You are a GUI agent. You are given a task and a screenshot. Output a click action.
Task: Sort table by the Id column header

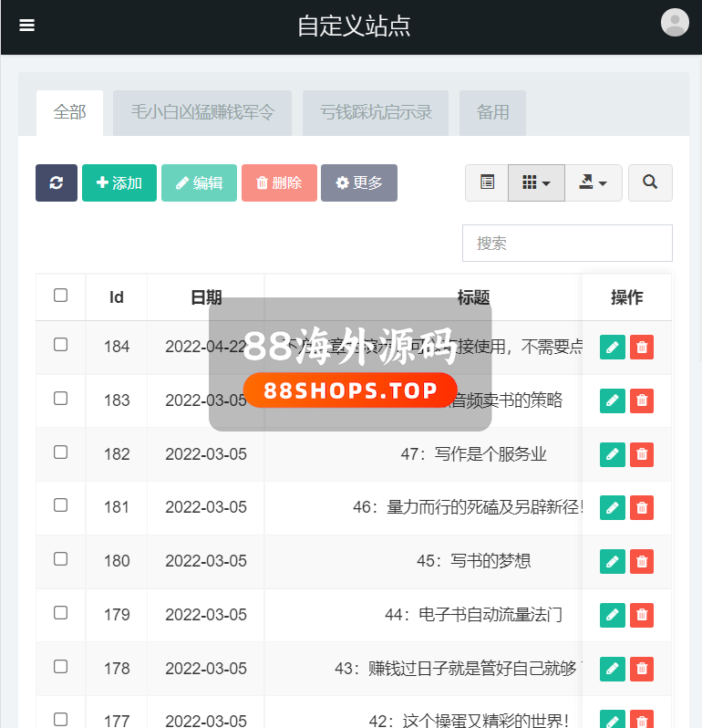click(117, 297)
